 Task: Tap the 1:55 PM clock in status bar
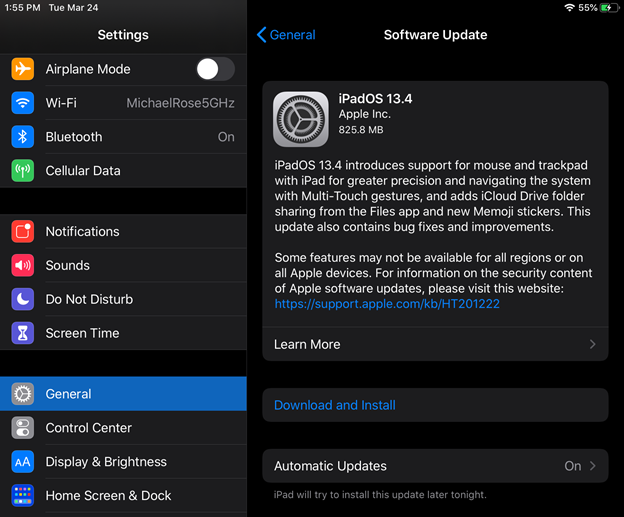[x=22, y=8]
